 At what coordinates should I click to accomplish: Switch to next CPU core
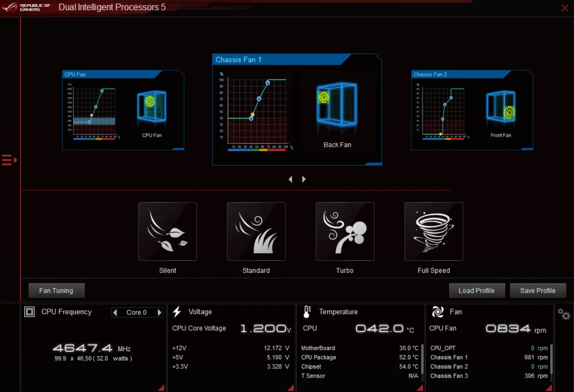(x=159, y=313)
